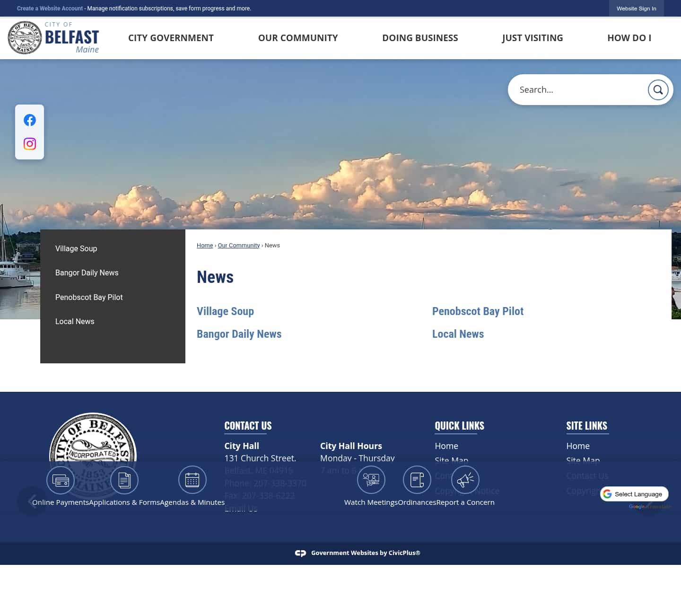Open the Ordinances scroll icon
681x616 pixels.
(x=417, y=480)
